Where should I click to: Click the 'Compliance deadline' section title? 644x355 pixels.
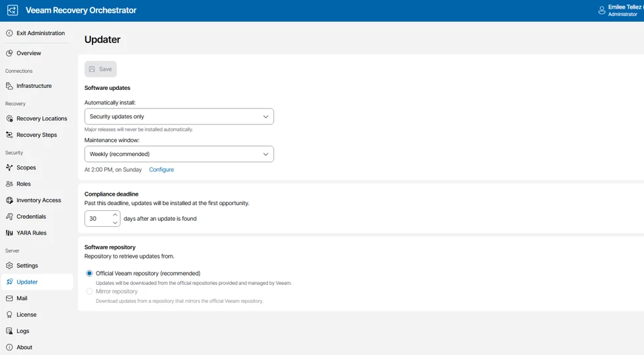[x=112, y=194]
